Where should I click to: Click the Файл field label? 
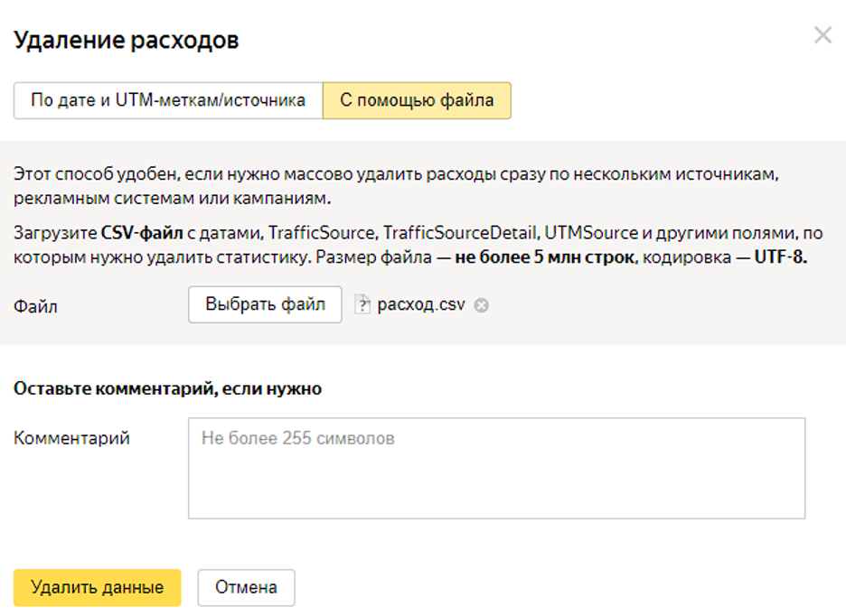[x=35, y=306]
